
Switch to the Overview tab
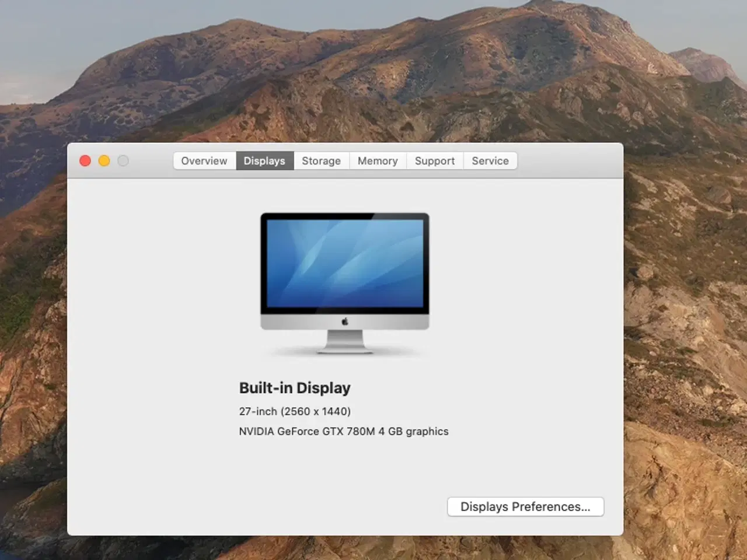tap(204, 160)
